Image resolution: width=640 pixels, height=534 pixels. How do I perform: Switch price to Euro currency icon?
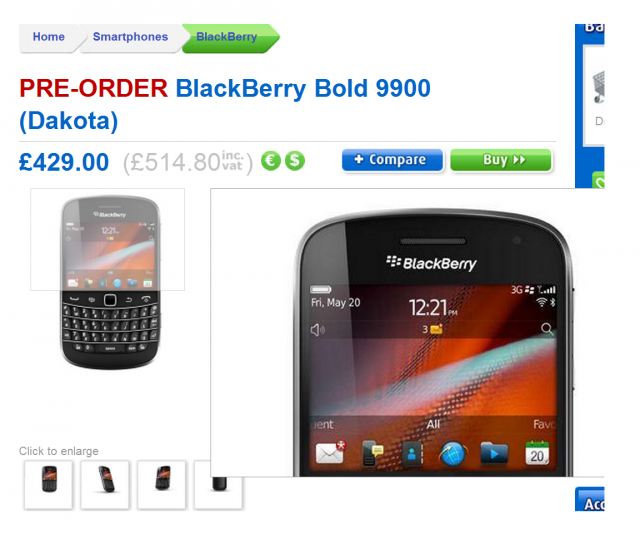[271, 161]
